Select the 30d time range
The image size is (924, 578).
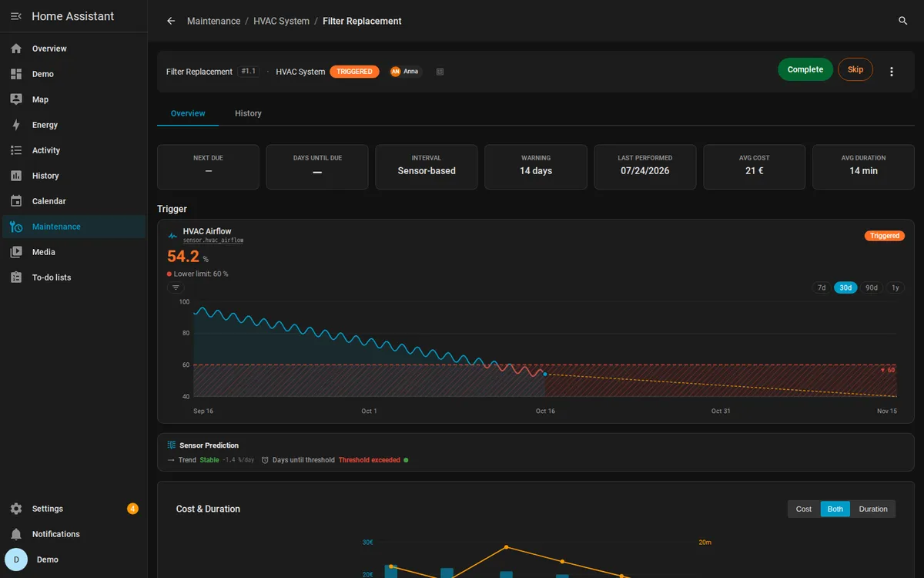[845, 287]
